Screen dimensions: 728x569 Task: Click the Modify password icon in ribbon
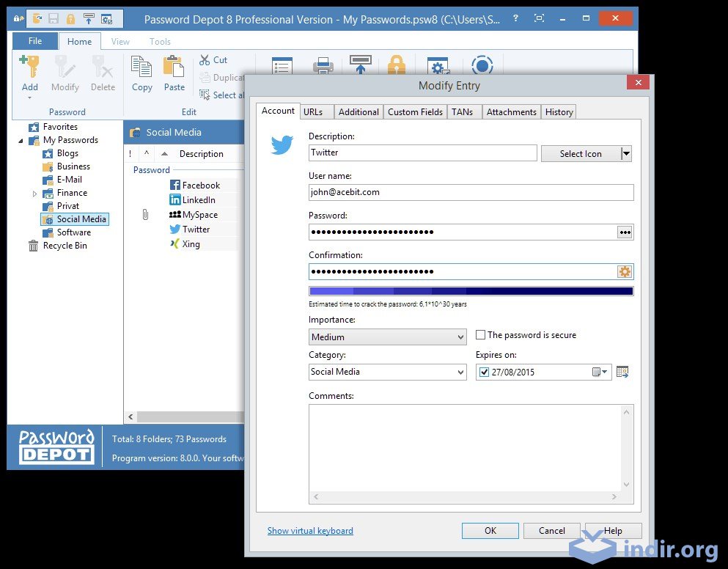click(x=65, y=66)
